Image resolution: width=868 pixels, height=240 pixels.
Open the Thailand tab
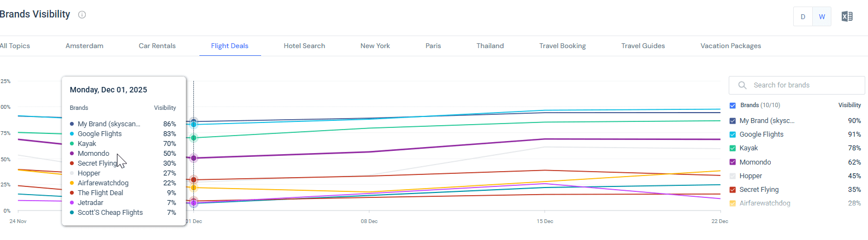click(490, 46)
